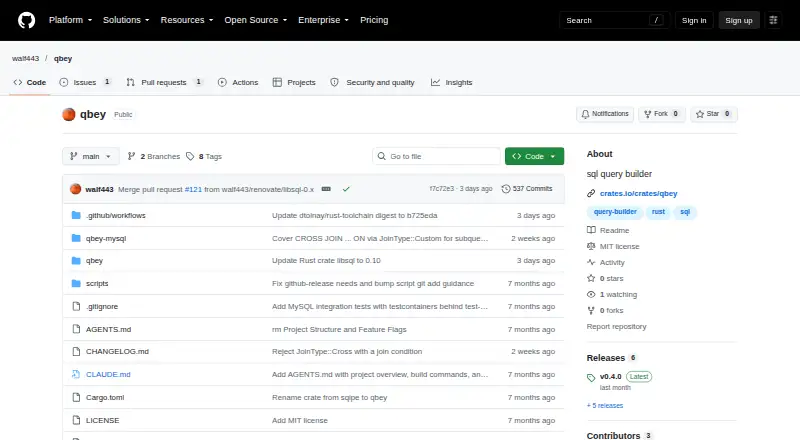Click the Sign up button
The height and width of the screenshot is (440, 800).
pos(739,20)
